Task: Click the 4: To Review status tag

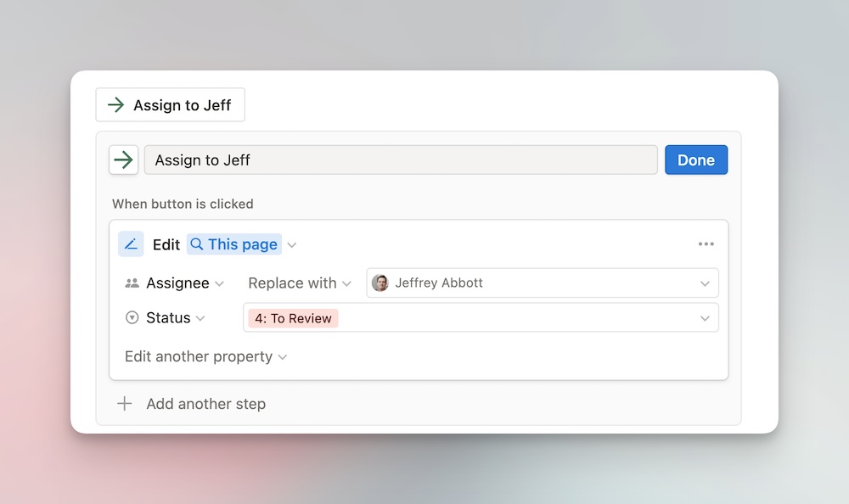Action: (294, 318)
